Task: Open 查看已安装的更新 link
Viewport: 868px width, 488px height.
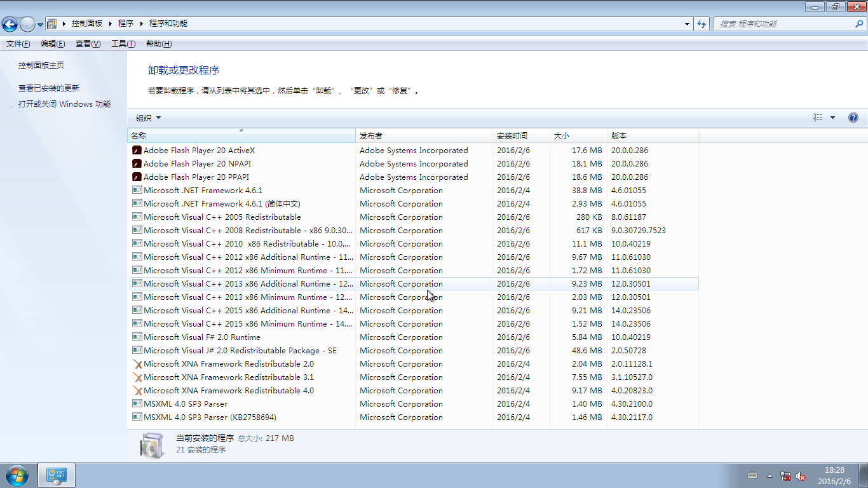Action: point(49,88)
